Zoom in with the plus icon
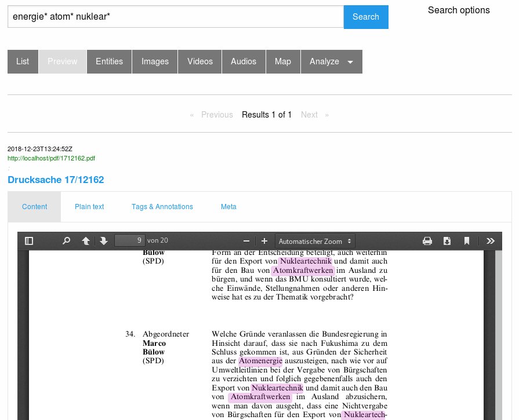The image size is (519, 420). [x=264, y=241]
